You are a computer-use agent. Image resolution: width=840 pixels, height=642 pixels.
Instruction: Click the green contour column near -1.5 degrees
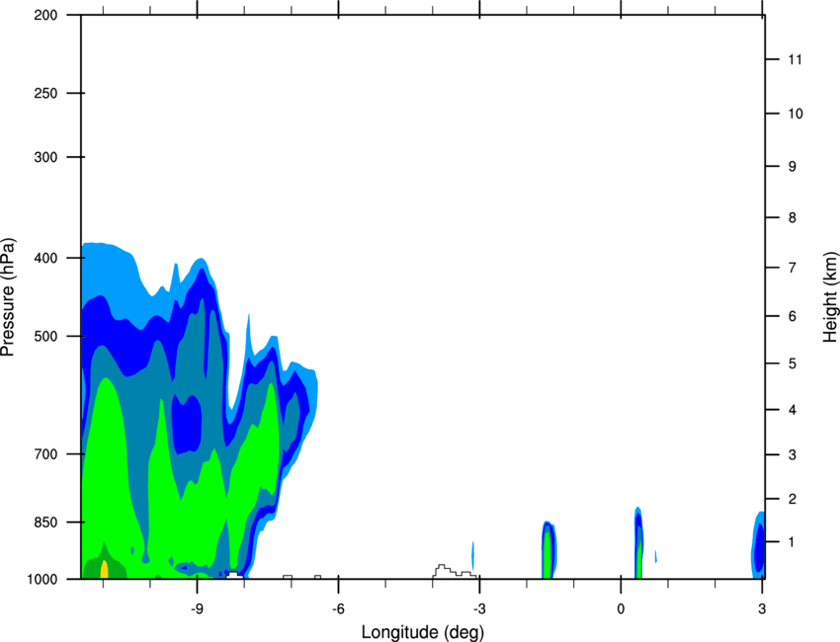coord(547,554)
